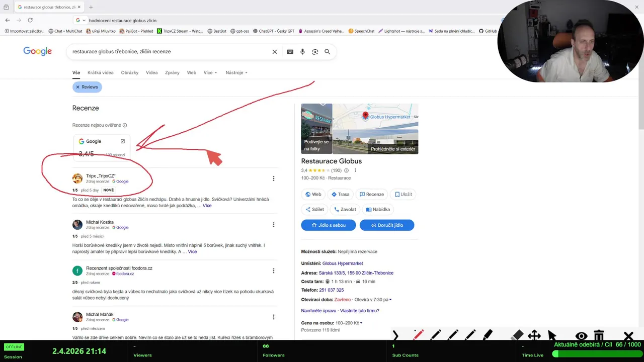Switch to Krátká videa tab
This screenshot has width=644, height=362.
pos(100,73)
